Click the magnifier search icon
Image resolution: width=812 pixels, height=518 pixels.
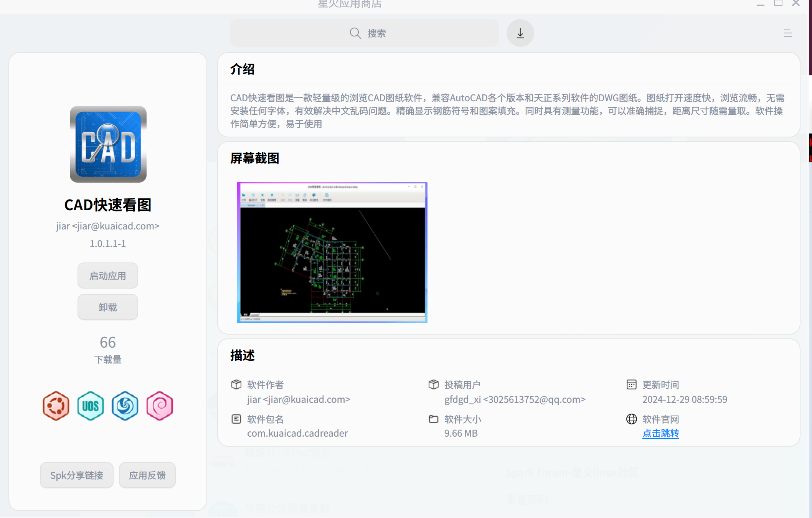pos(355,33)
